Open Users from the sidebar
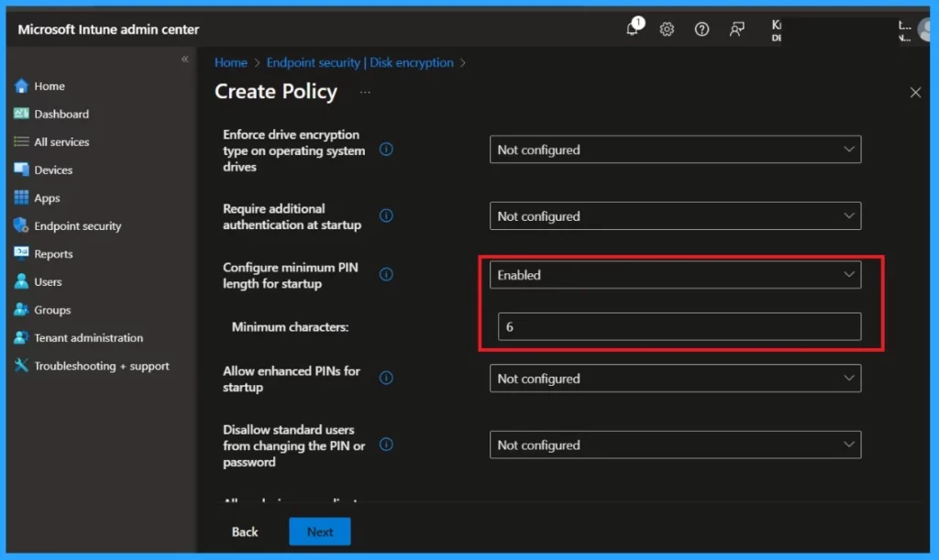Screen dimensions: 939x560 tap(48, 281)
